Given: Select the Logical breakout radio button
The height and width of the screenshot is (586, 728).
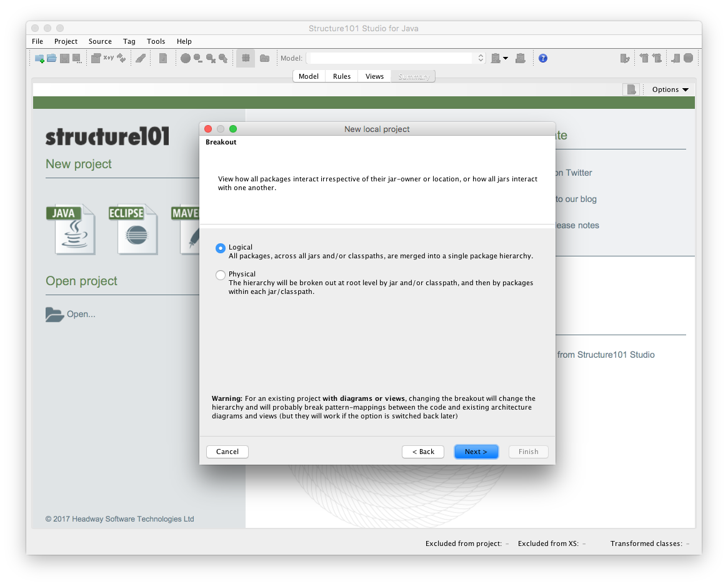Looking at the screenshot, I should pos(220,248).
